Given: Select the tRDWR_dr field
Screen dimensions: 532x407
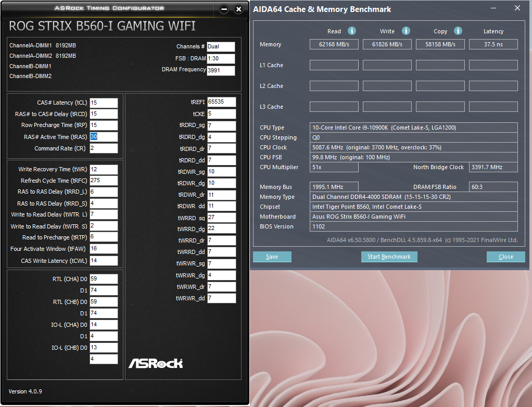Looking at the screenshot, I should (x=222, y=195).
